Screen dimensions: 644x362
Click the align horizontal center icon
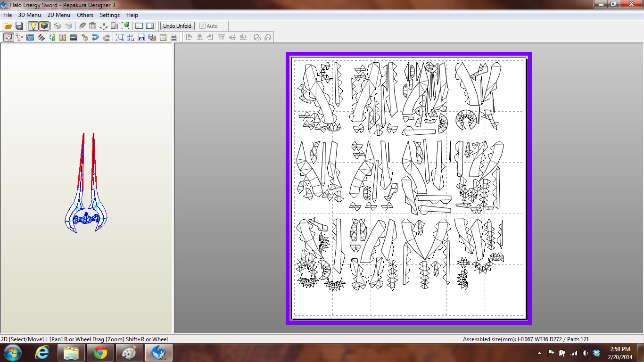click(199, 37)
